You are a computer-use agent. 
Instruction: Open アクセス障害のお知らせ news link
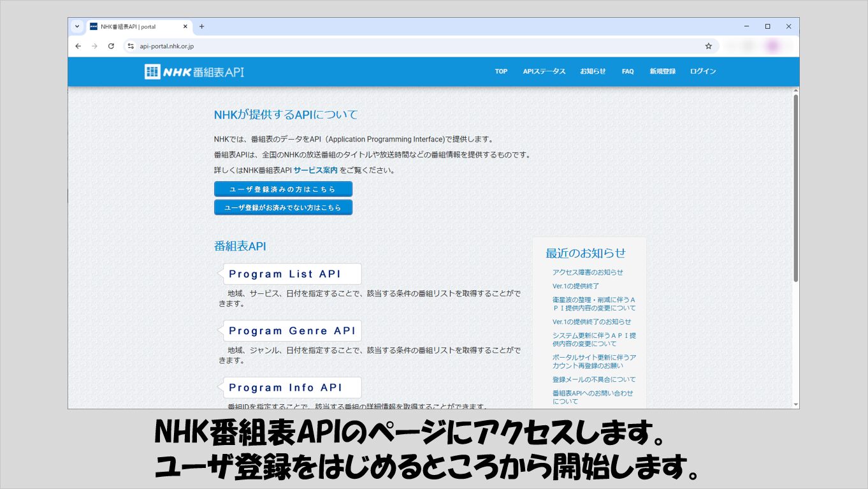(x=588, y=272)
